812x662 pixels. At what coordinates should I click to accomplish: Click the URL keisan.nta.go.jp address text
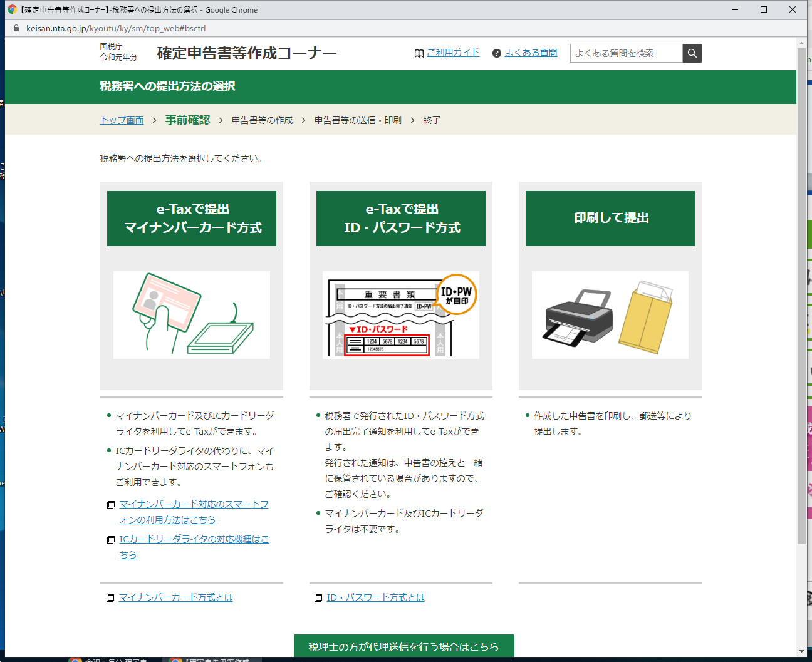pyautogui.click(x=116, y=28)
